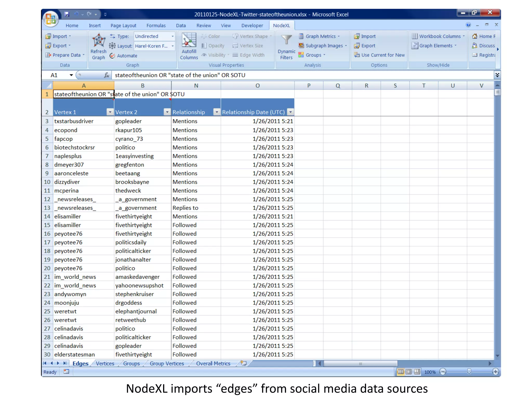The image size is (532, 399).
Task: Expand the formula bar
Action: [x=497, y=75]
